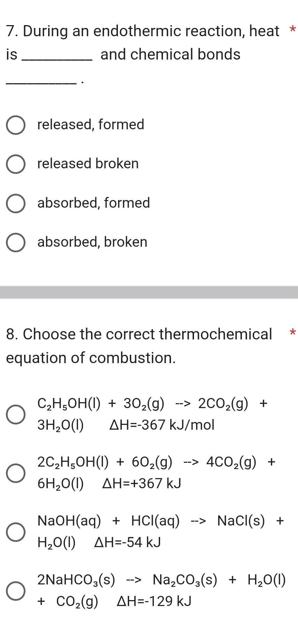Click the required asterisk on question 7

[x=293, y=30]
